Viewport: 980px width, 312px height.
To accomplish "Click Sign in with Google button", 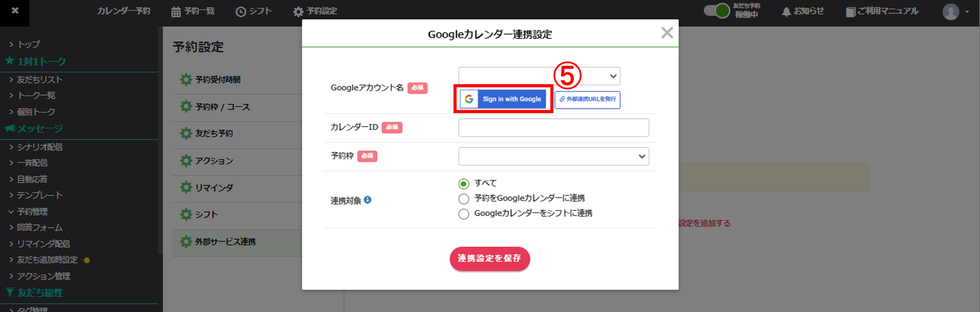I will pos(503,99).
